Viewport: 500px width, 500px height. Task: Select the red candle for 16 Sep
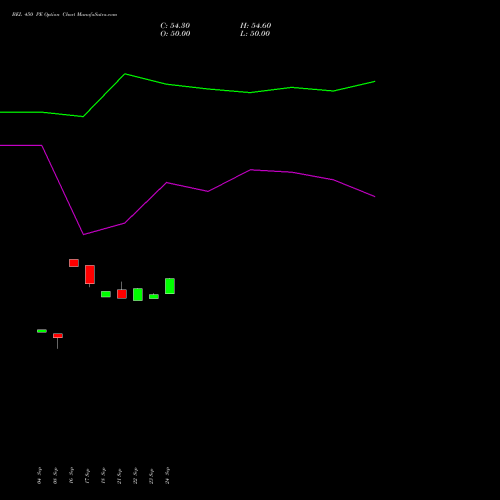click(74, 263)
